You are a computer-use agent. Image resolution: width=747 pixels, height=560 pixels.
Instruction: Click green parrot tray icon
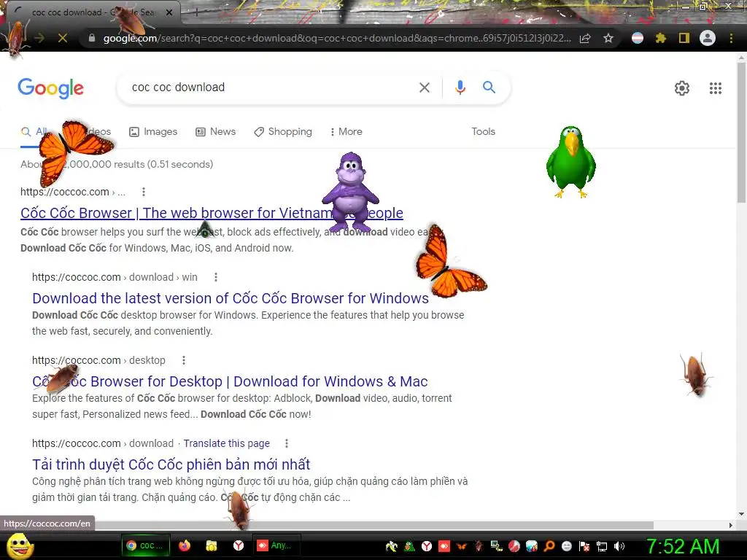tap(409, 546)
